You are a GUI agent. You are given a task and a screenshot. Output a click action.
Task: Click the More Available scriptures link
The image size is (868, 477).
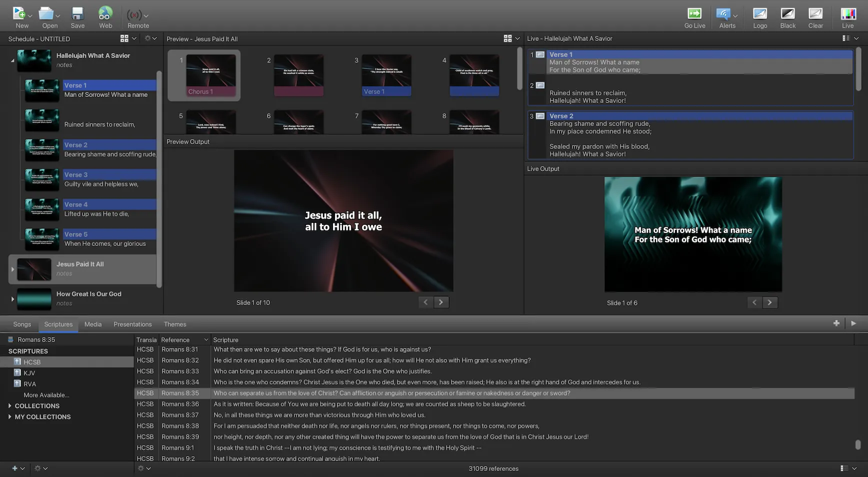[x=46, y=394]
